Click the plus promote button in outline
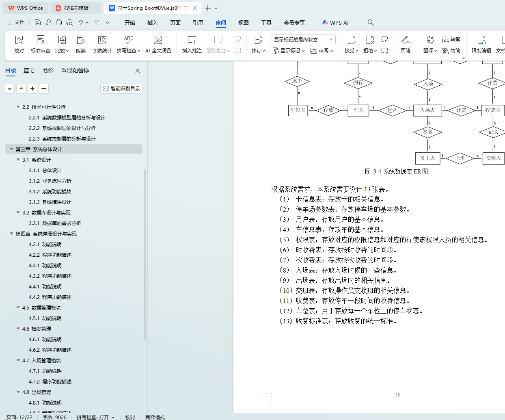505x420 pixels. pos(32,88)
